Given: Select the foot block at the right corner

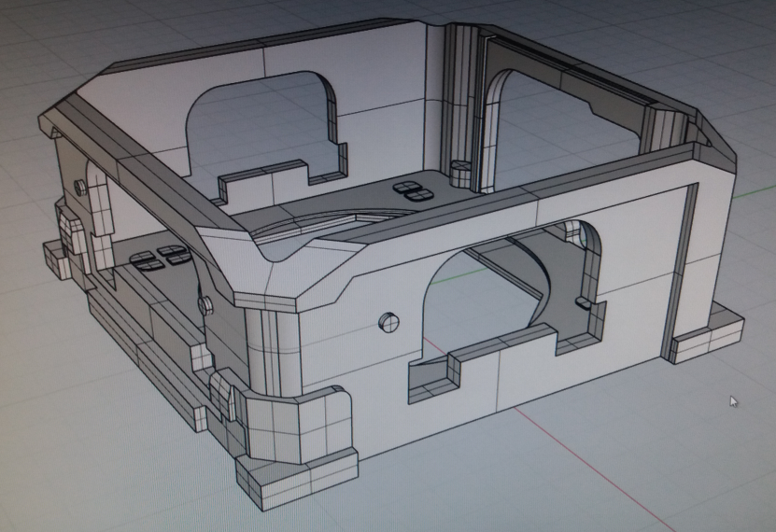Looking at the screenshot, I should [x=707, y=333].
